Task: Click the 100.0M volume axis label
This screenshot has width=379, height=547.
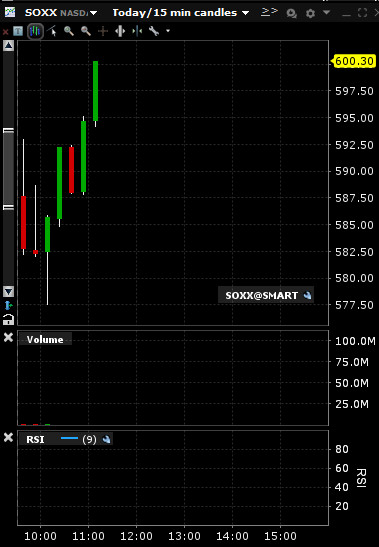Action: tap(355, 341)
